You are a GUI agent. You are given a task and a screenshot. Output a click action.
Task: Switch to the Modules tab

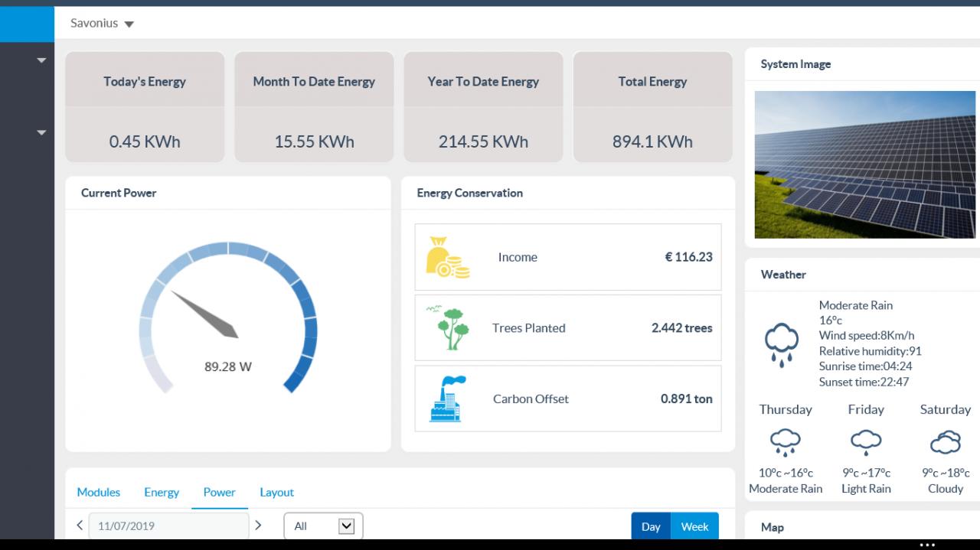(99, 492)
